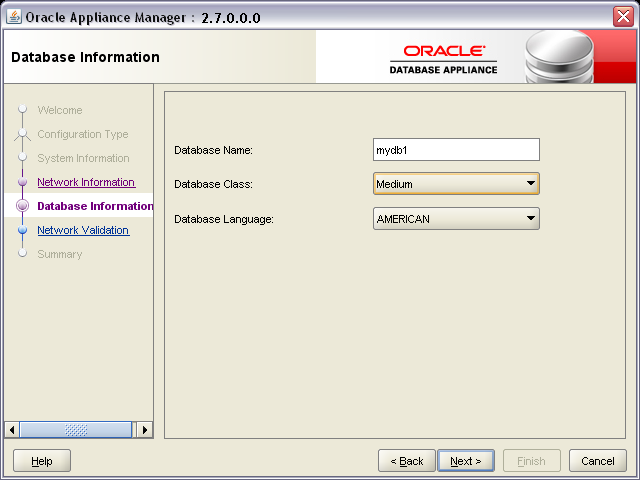Screen dimensions: 640x480
Task: Open the Network Validation step link
Action: coord(83,230)
